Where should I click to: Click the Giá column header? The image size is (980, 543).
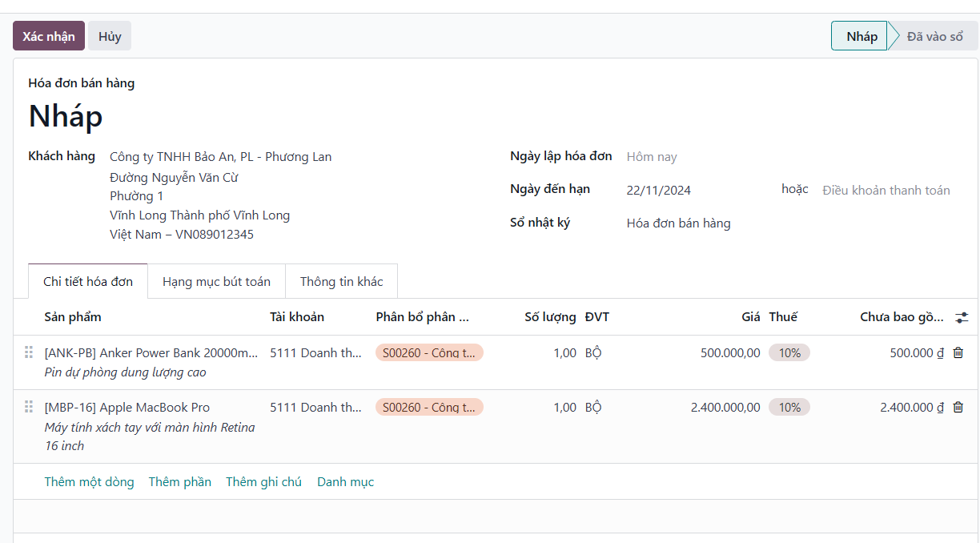click(x=750, y=316)
